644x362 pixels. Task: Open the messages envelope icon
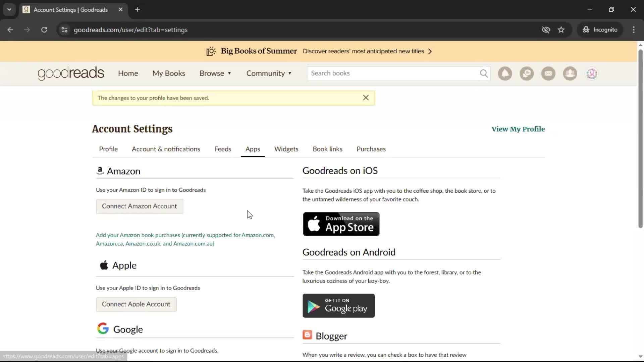pos(548,73)
